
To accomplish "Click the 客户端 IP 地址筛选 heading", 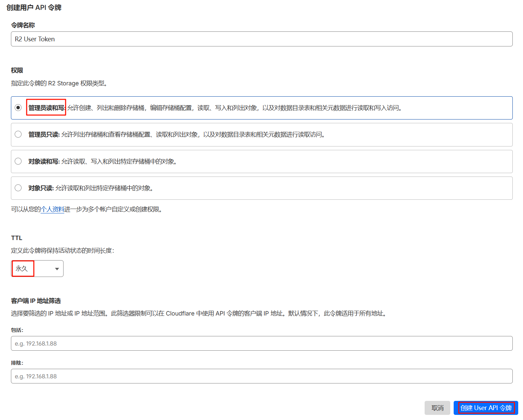I will pyautogui.click(x=36, y=301).
